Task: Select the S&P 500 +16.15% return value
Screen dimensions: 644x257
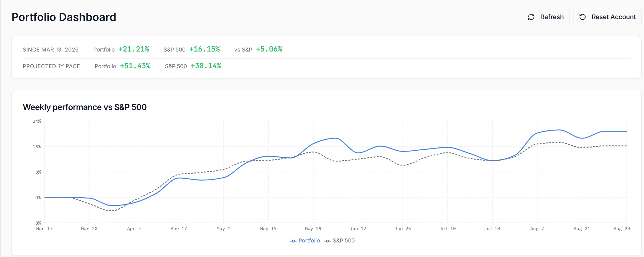Action: [x=205, y=49]
